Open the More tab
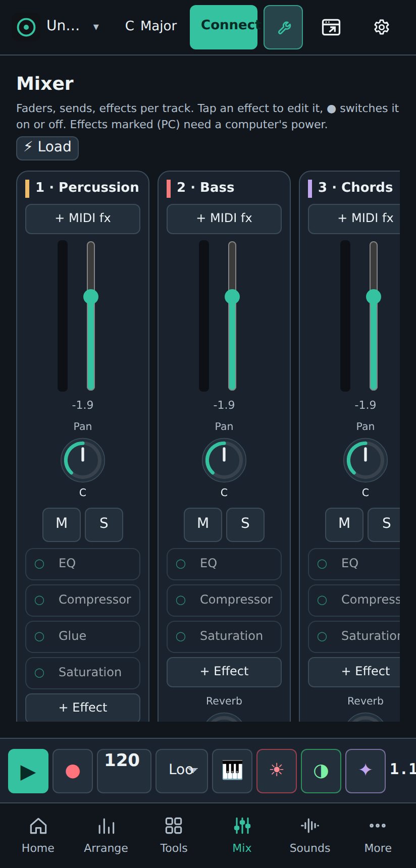The image size is (416, 868). pyautogui.click(x=378, y=836)
